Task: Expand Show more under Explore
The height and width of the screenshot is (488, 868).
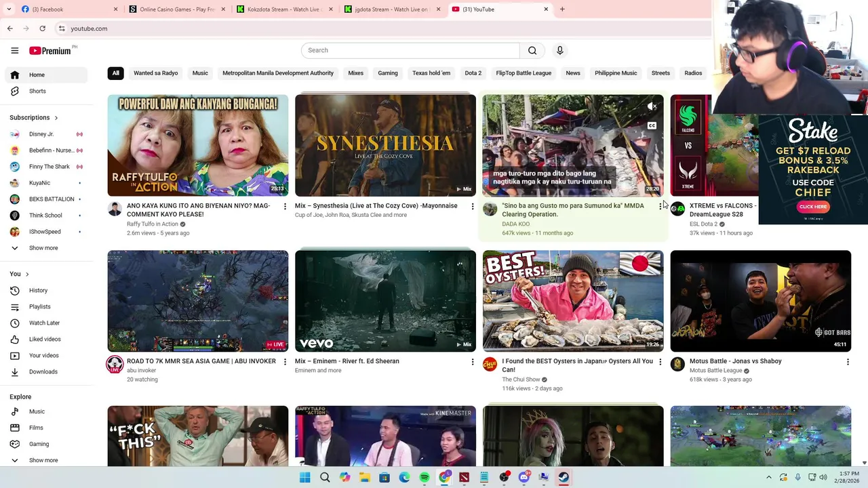Action: pos(46,460)
